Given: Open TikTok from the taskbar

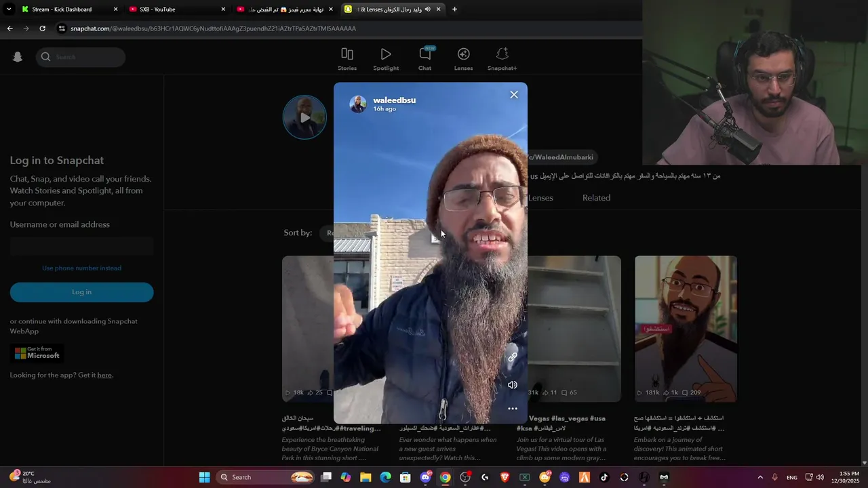Looking at the screenshot, I should (x=604, y=477).
